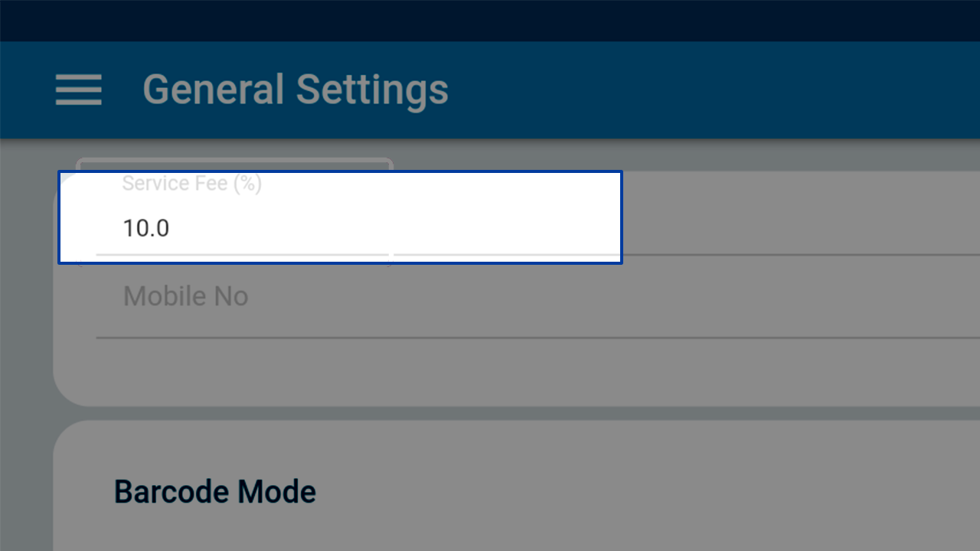Image resolution: width=980 pixels, height=551 pixels.
Task: Click the Service Fee (%) input field
Action: [x=340, y=217]
